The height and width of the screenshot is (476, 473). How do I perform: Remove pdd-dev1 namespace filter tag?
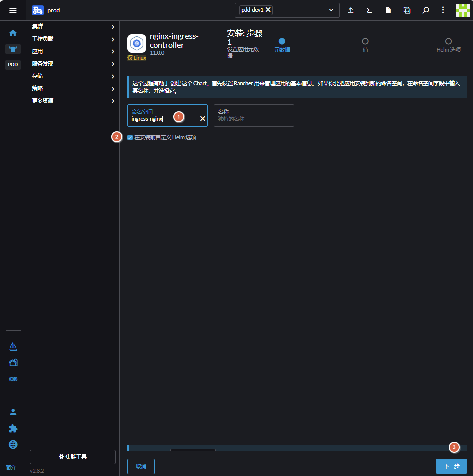(268, 10)
